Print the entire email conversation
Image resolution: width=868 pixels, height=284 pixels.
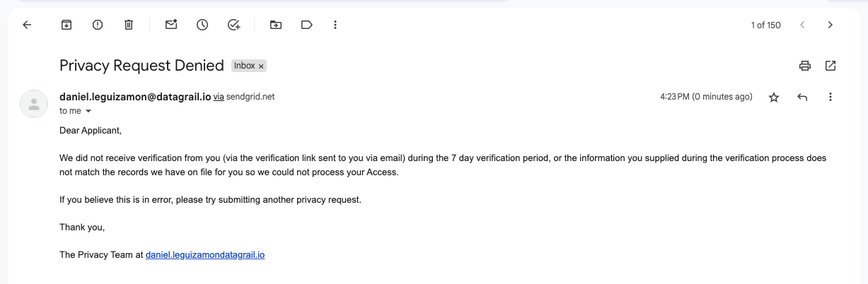pos(804,66)
